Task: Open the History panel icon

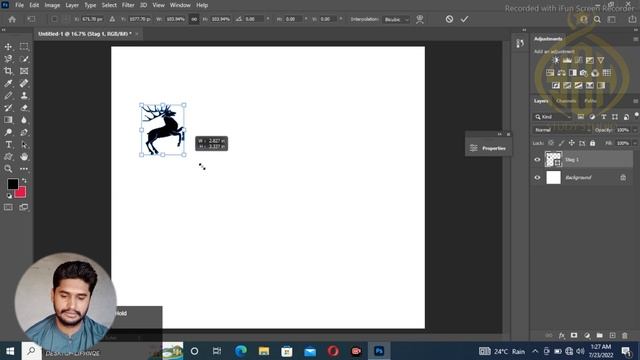Action: pyautogui.click(x=520, y=44)
